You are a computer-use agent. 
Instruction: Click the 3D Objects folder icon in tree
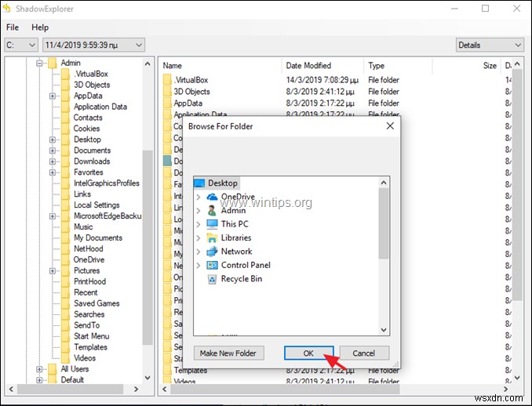[65, 85]
